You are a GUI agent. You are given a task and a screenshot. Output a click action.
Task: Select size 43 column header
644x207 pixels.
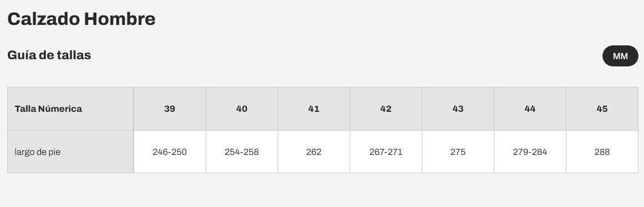pos(458,108)
